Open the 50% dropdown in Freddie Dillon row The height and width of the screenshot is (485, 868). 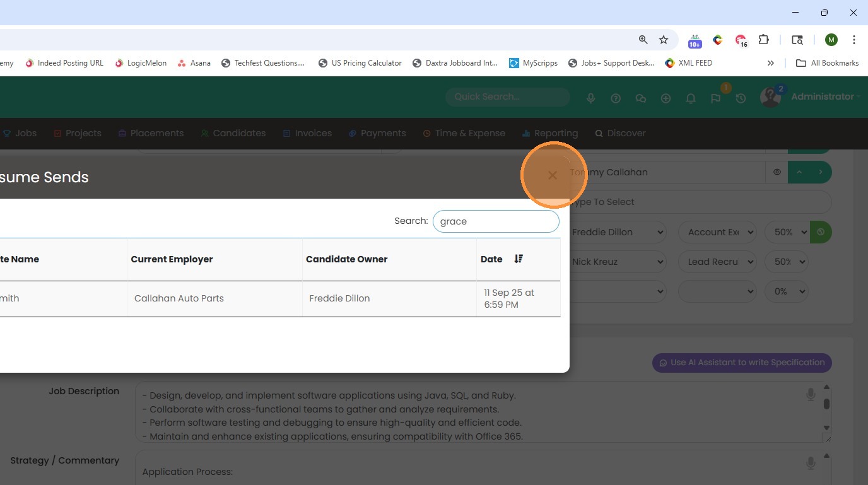(787, 232)
